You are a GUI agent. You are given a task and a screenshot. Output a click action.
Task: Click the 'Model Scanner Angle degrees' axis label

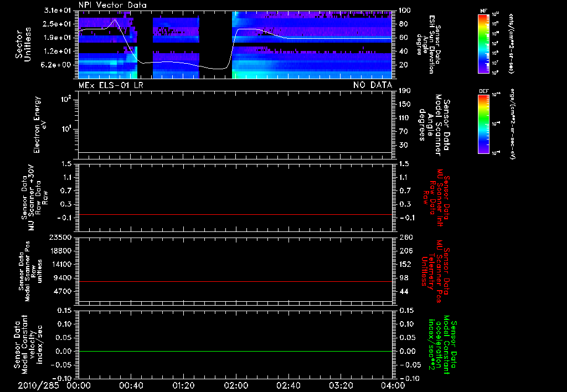pos(434,125)
